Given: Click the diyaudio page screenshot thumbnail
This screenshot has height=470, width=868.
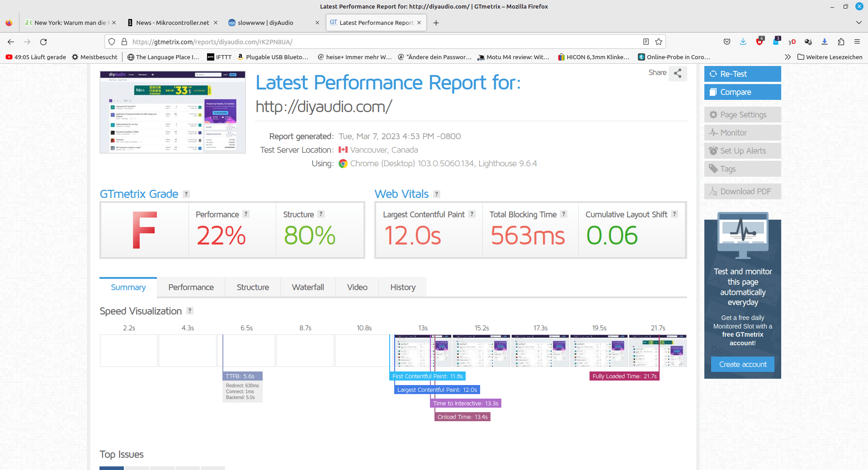Looking at the screenshot, I should pyautogui.click(x=173, y=112).
